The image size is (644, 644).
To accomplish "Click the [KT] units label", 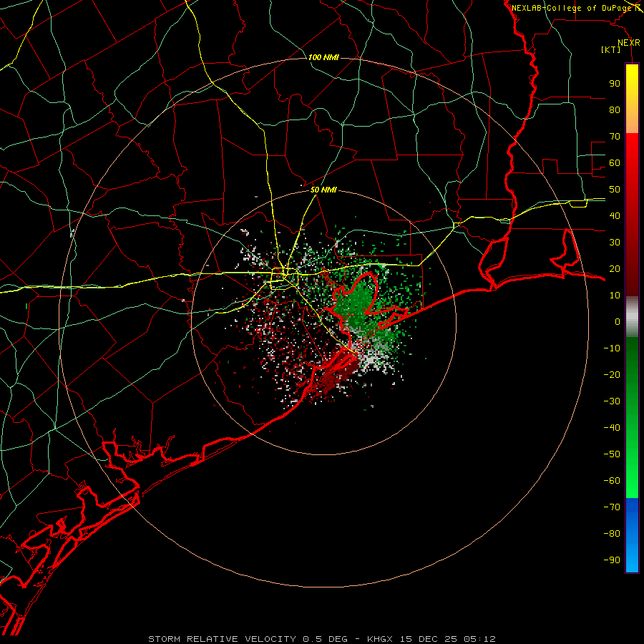I will tap(611, 49).
